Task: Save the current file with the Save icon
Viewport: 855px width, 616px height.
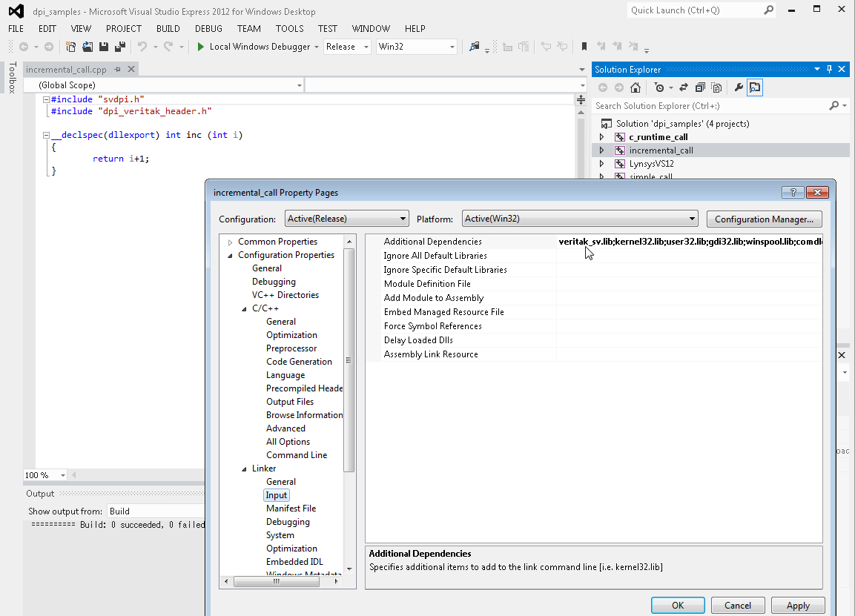Action: [104, 47]
